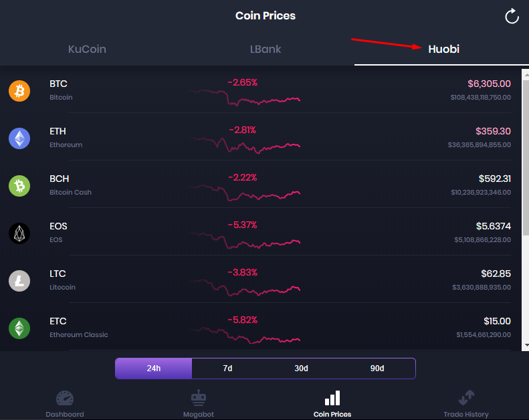Select the 90d time range
Viewport: 529px width, 420px height.
tap(377, 369)
